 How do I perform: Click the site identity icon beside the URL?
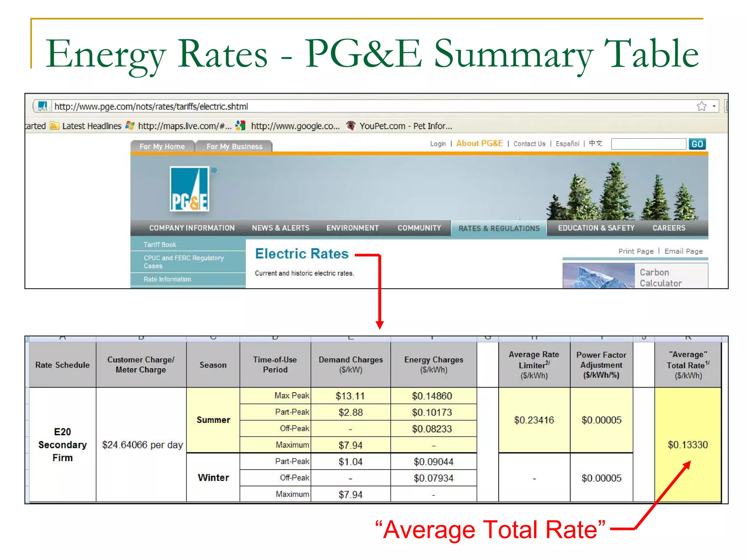43,106
